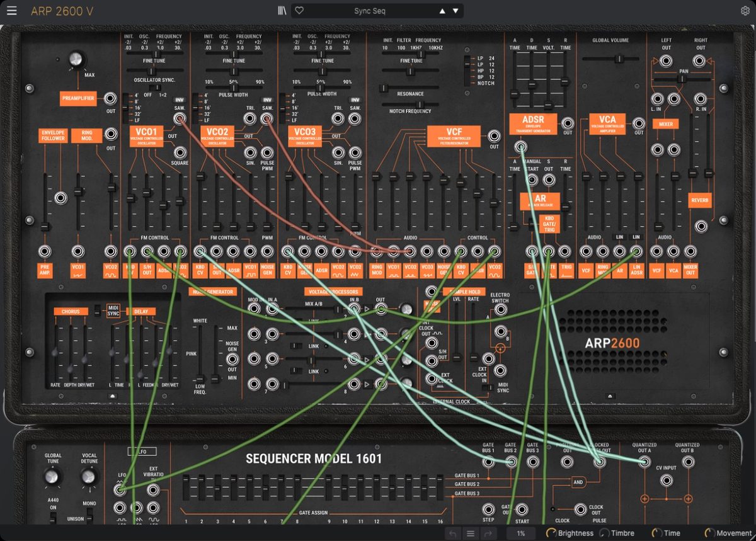Click the Global Tune knob

[x=53, y=476]
